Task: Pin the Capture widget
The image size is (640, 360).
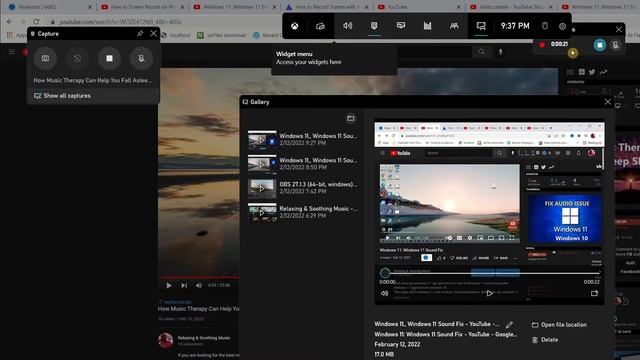Action: pos(140,33)
